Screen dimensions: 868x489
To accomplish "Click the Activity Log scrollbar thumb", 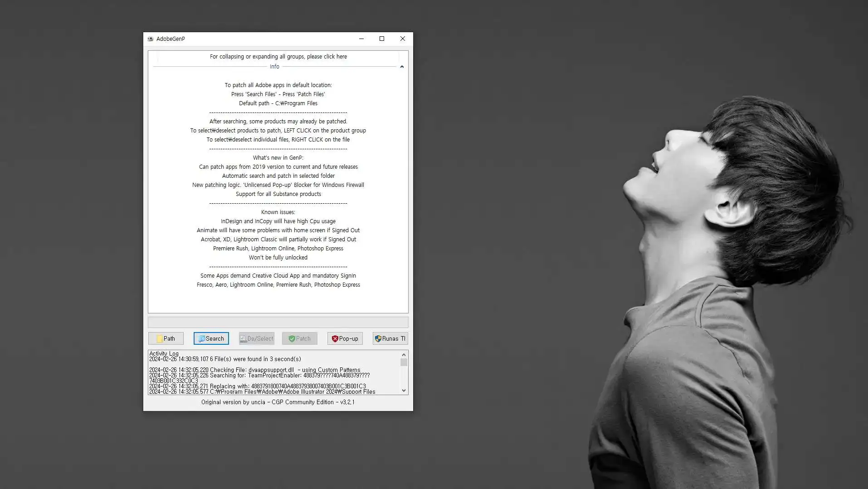I will 404,362.
